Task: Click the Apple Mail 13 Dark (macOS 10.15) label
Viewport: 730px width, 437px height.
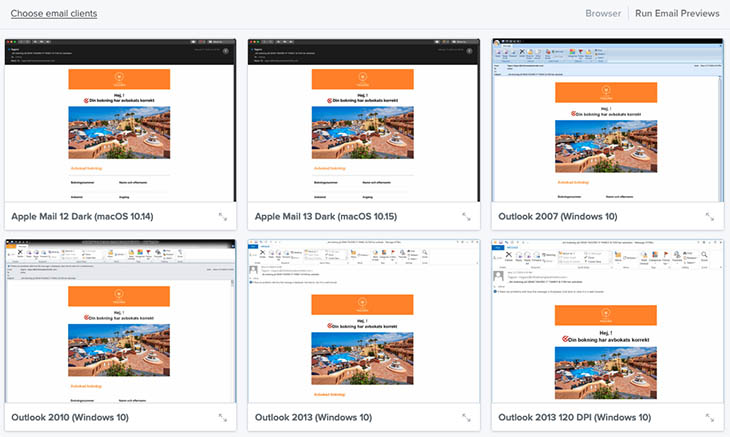Action: coord(326,216)
